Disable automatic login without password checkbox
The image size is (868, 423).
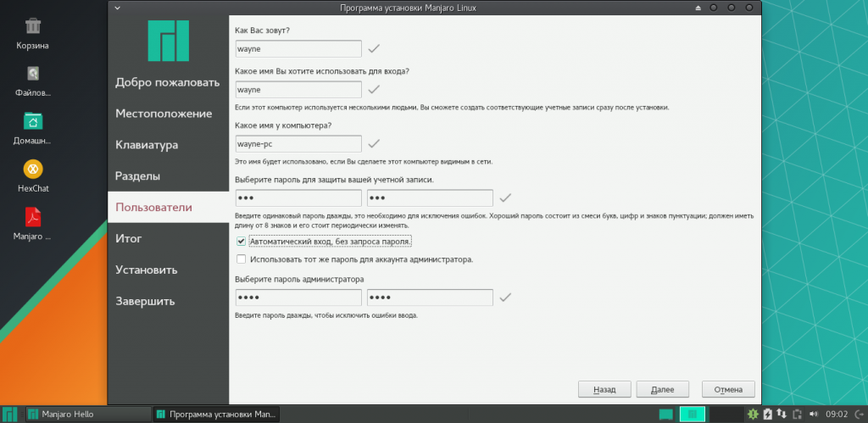242,241
